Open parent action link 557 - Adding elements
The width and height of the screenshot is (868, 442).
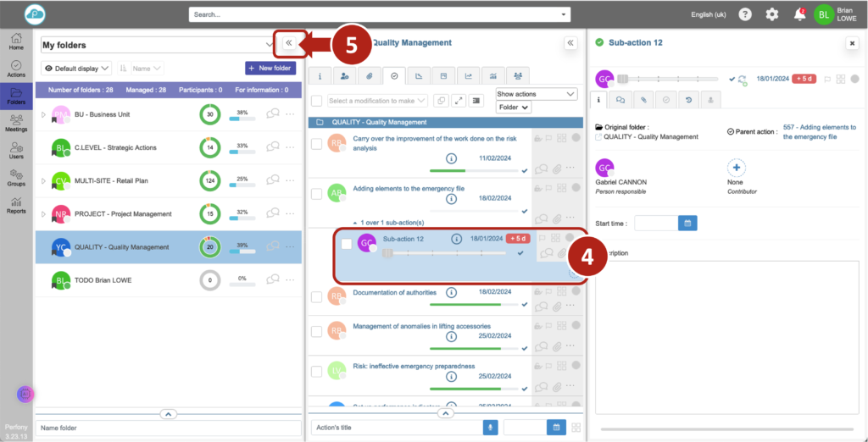pyautogui.click(x=819, y=131)
